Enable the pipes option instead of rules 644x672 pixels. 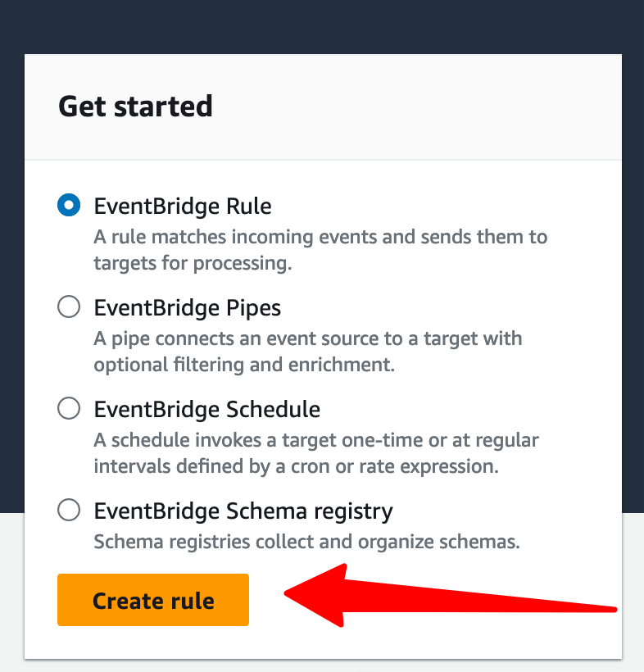coord(69,306)
